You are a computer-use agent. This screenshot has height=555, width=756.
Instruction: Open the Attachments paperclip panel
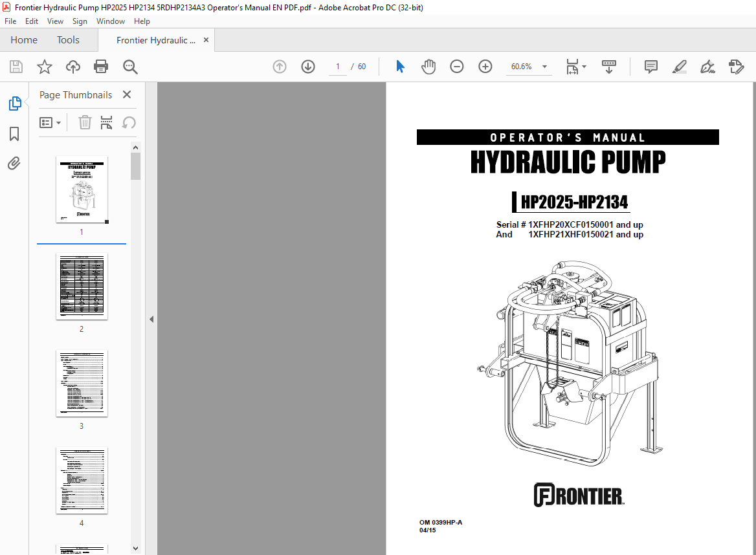(14, 163)
